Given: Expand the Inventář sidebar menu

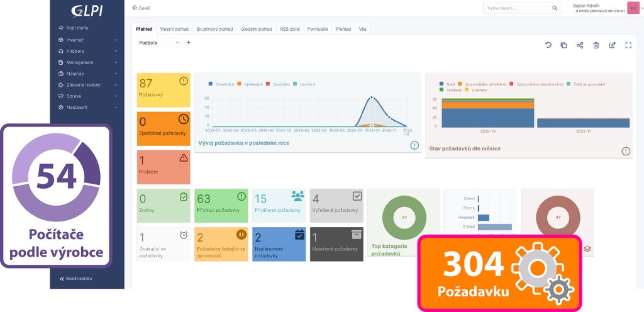Looking at the screenshot, I should pos(87,40).
